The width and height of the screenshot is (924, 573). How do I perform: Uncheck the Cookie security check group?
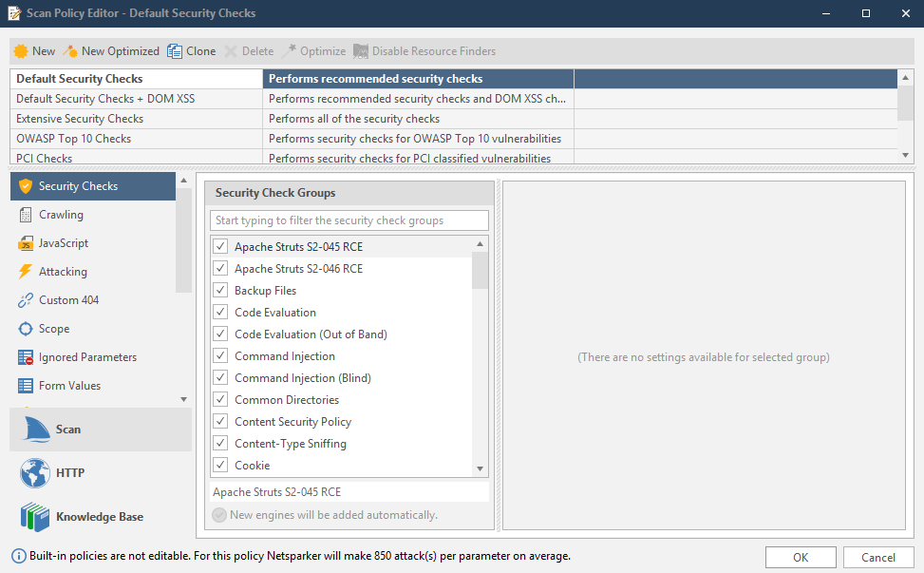coord(219,465)
